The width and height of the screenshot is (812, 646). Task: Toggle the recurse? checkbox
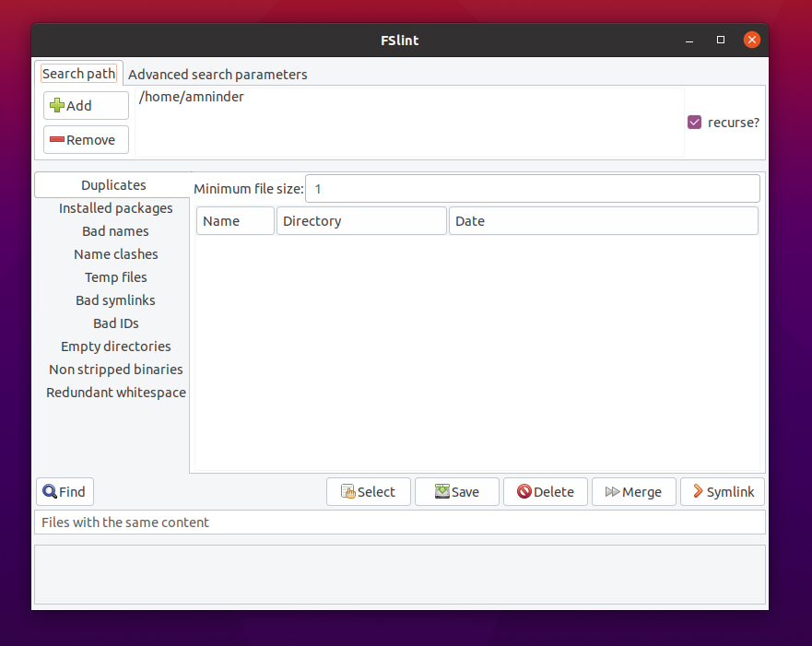(695, 123)
